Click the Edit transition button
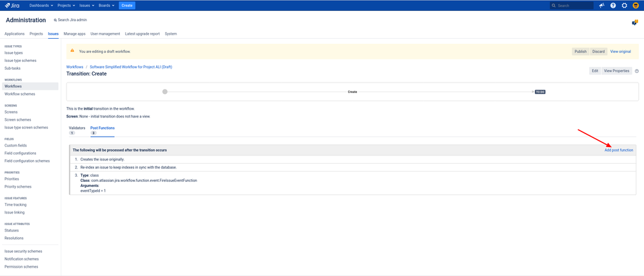 [595, 71]
